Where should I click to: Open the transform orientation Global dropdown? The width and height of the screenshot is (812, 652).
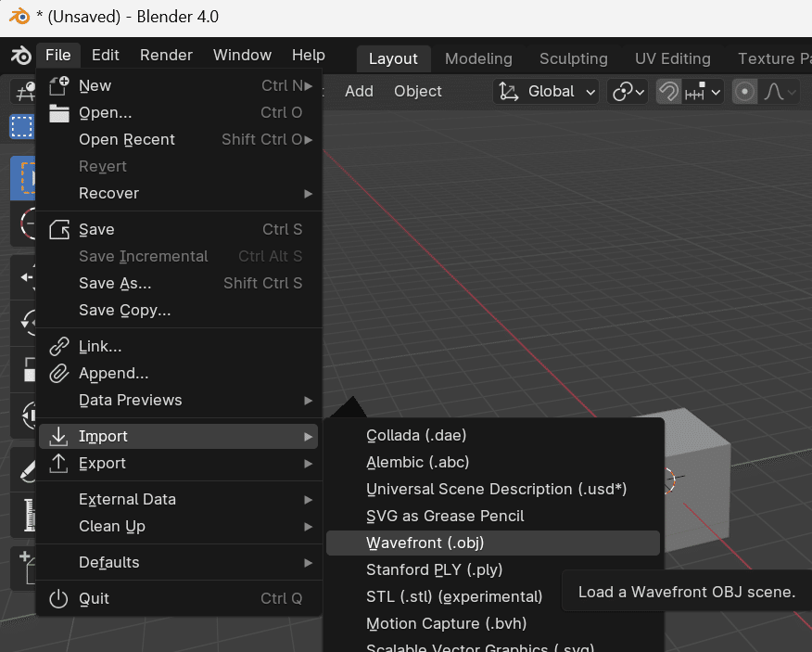[x=546, y=91]
